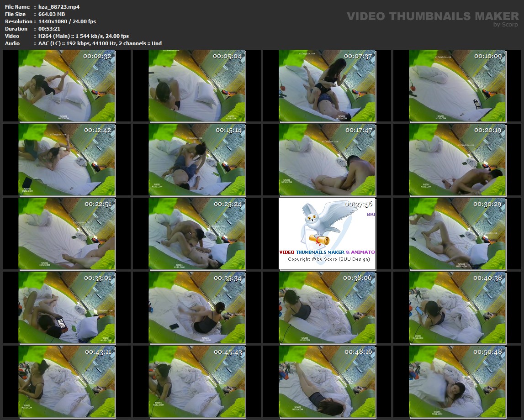Click the file name hza_88723.mp4
The height and width of the screenshot is (420, 524).
59,7
